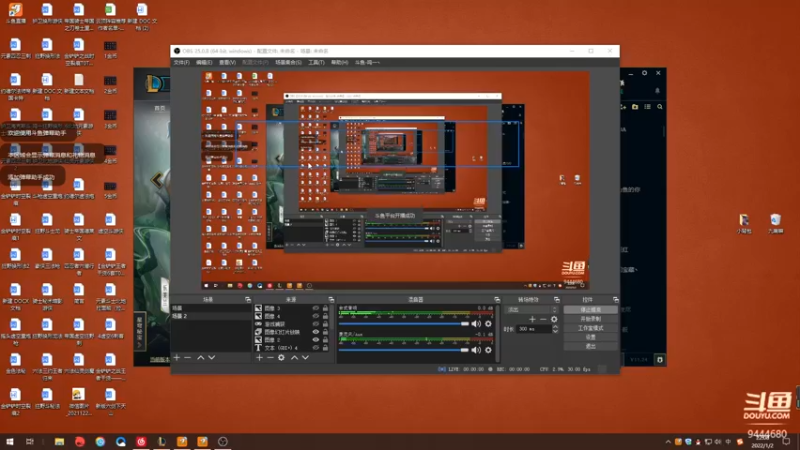Toggle visibility of source 图像 2
The width and height of the screenshot is (800, 450).
(316, 340)
